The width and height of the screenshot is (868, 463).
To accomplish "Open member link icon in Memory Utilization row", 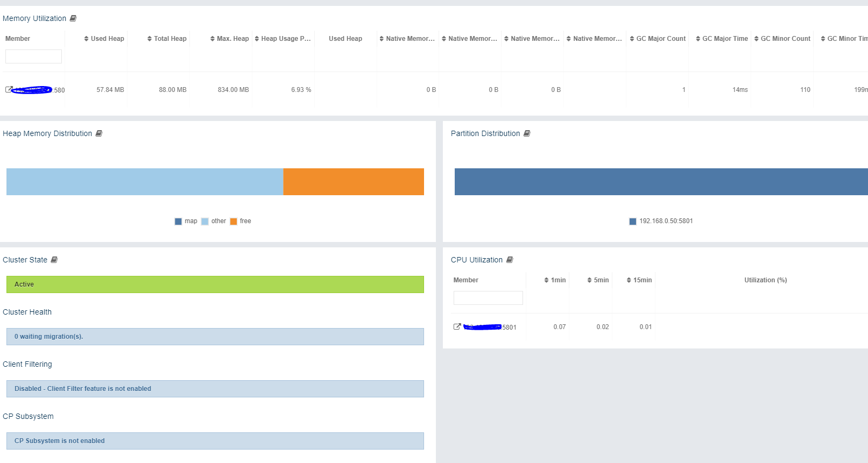I will click(9, 89).
